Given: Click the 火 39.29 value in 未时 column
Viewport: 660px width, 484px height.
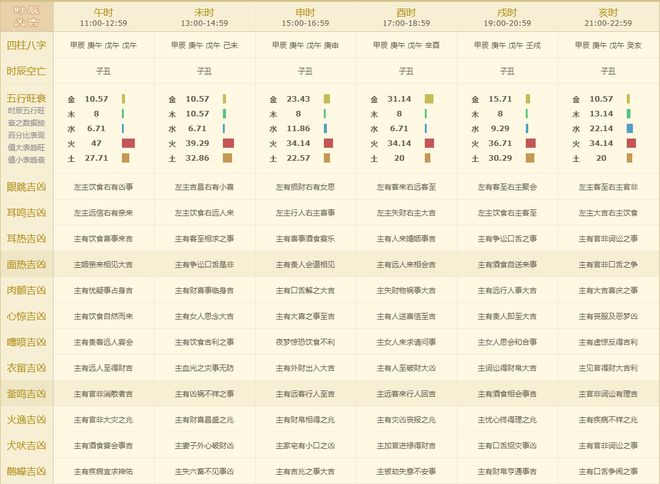Looking at the screenshot, I should 197,144.
